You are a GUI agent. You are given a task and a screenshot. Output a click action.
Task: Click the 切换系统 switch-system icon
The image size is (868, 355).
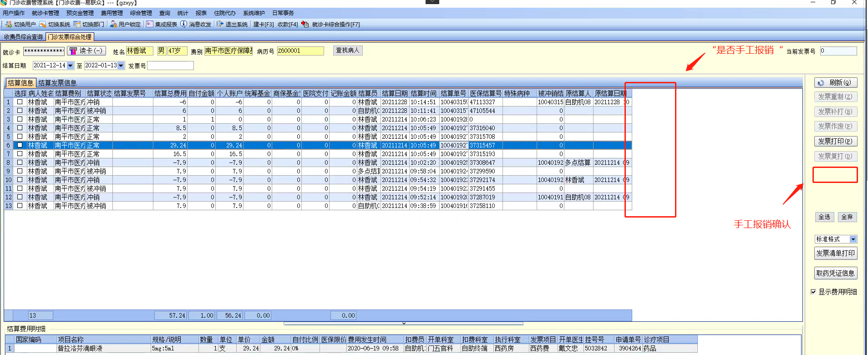pos(43,24)
